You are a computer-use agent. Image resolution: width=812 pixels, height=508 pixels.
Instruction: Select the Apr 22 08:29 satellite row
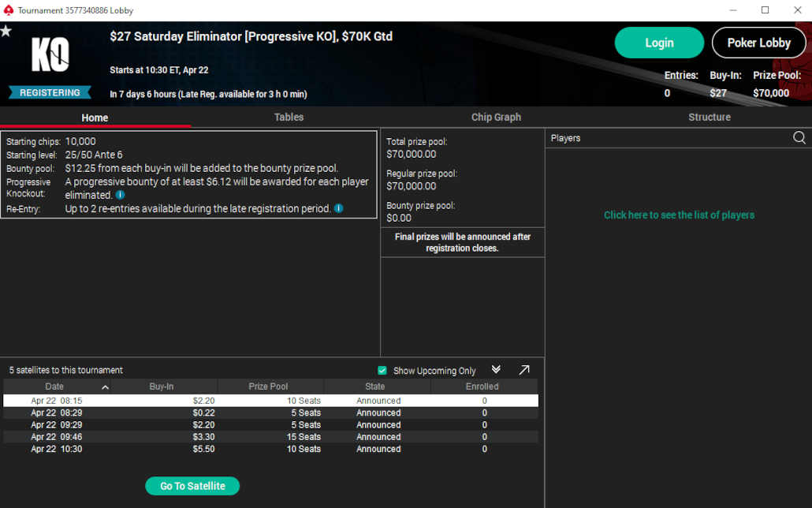[x=271, y=413]
